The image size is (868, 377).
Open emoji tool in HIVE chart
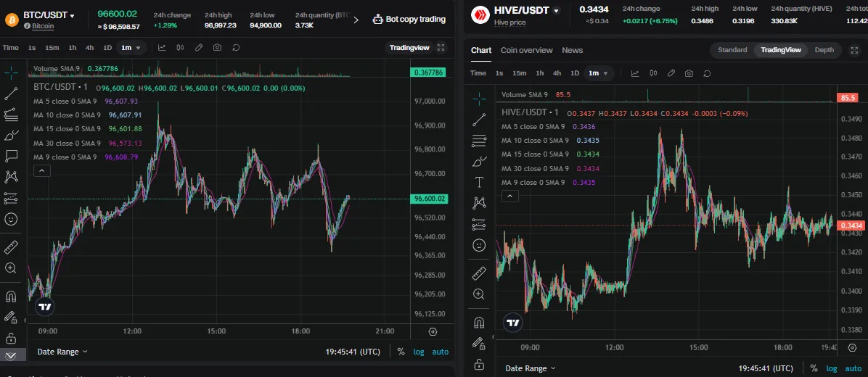tap(480, 245)
